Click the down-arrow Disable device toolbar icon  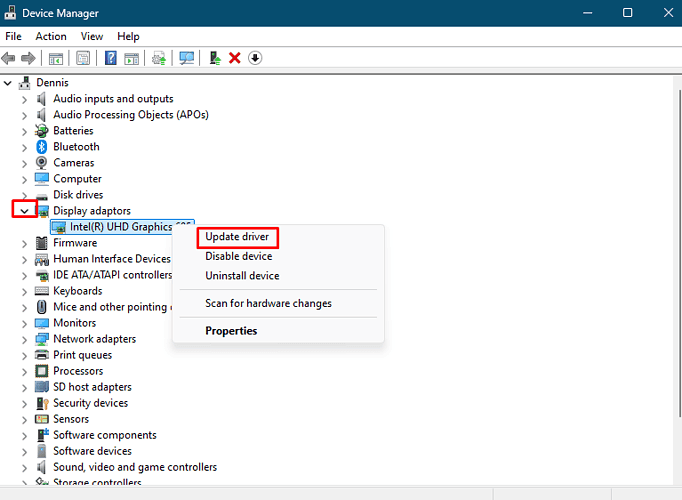(255, 58)
